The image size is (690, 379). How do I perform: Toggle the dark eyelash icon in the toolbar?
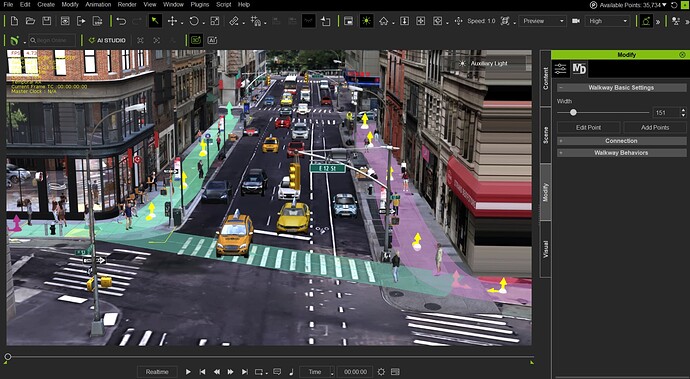click(308, 21)
